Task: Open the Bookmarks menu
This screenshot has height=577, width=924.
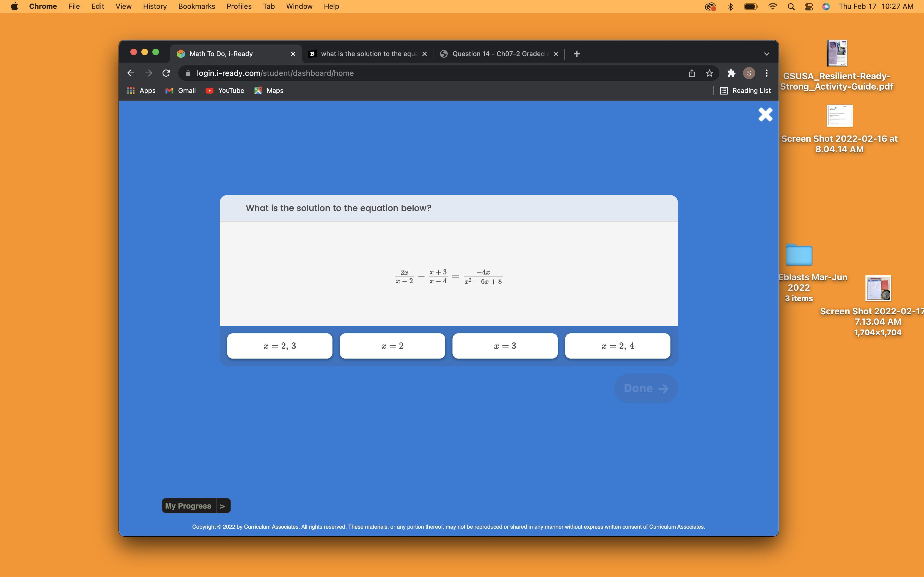Action: pos(196,7)
